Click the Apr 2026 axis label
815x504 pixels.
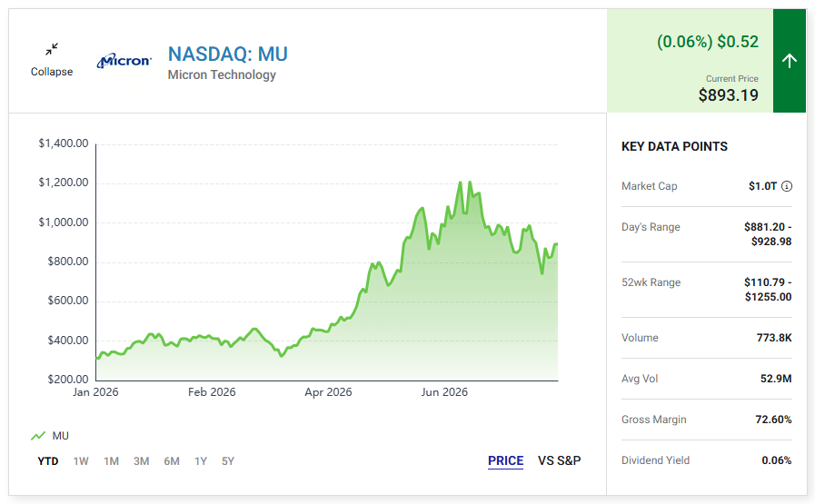[328, 392]
